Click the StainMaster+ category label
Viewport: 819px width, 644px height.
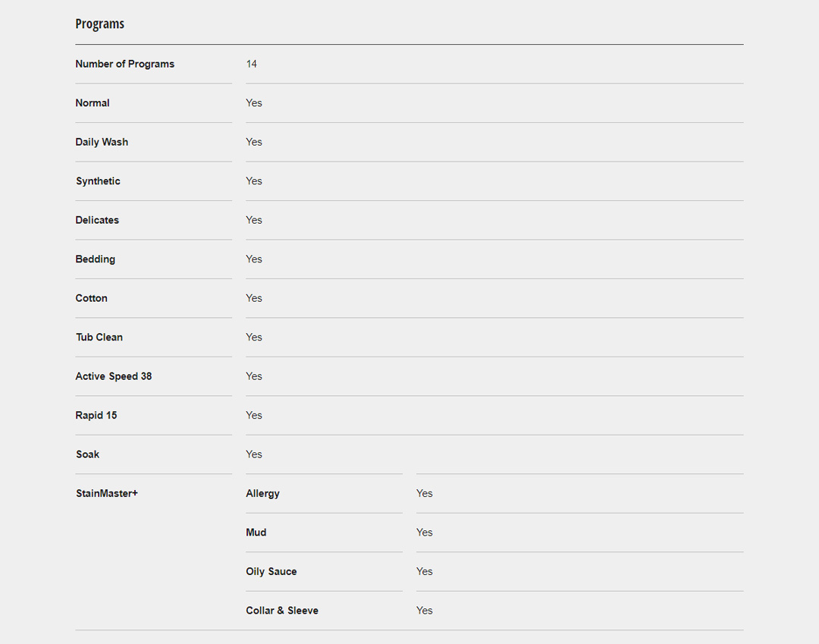coord(106,494)
